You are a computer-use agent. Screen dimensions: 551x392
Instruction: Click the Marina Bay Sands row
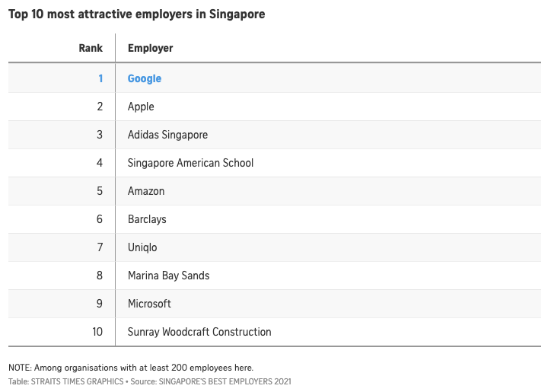168,276
